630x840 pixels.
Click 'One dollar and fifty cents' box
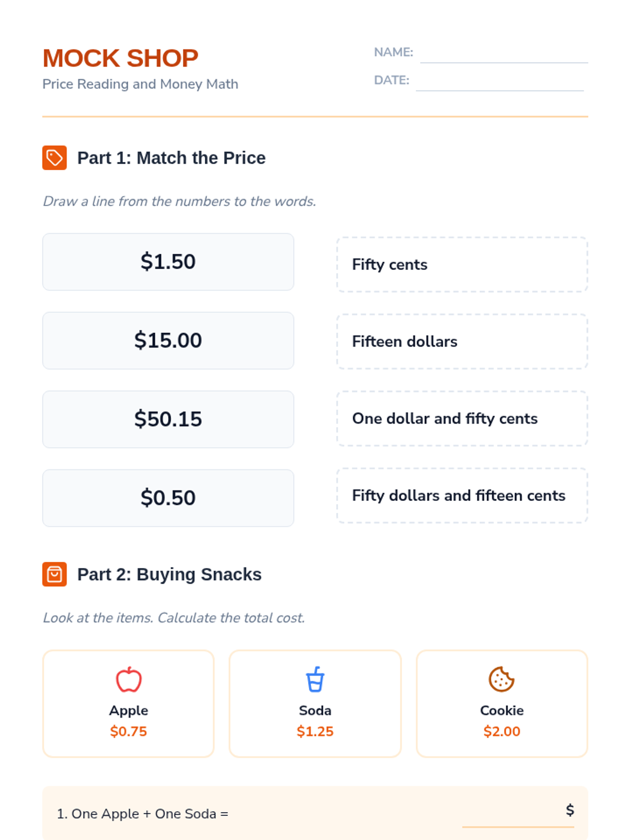pos(462,418)
